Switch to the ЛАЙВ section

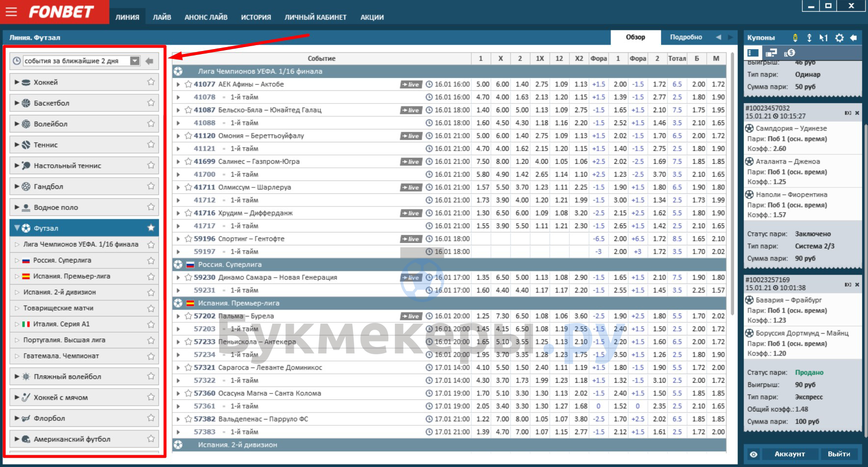(162, 17)
